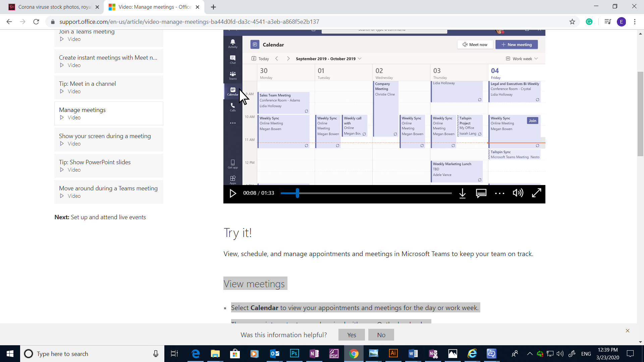Open media control icon in toolbar

pyautogui.click(x=607, y=22)
